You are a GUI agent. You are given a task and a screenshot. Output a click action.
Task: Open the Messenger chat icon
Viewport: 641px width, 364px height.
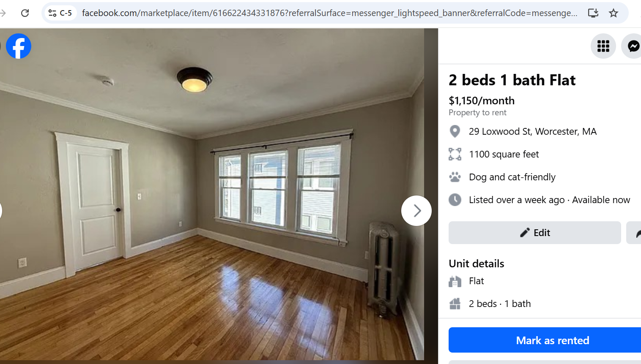(x=633, y=46)
